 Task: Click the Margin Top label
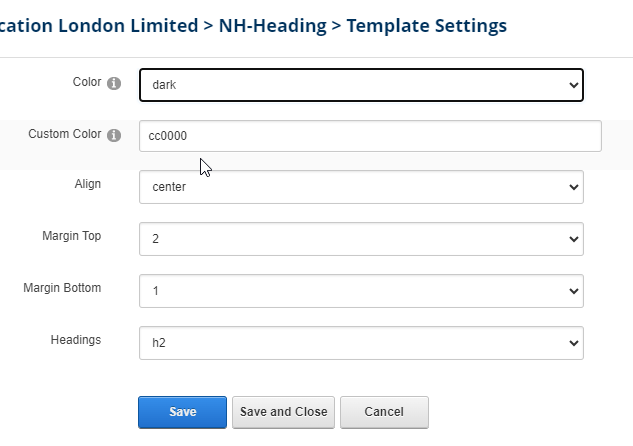pos(71,236)
